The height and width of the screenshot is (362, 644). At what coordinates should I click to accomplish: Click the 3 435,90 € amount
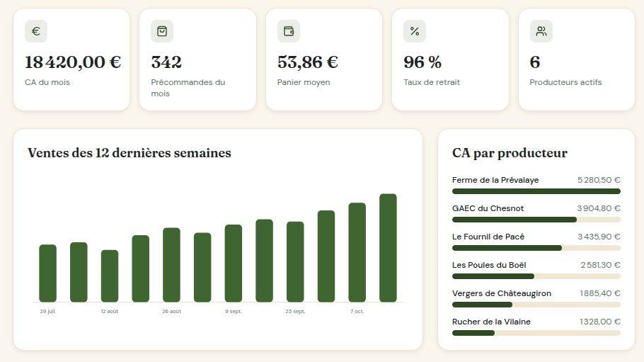click(599, 237)
